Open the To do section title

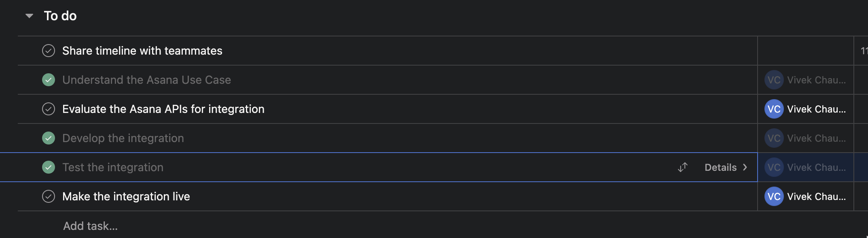tap(60, 16)
